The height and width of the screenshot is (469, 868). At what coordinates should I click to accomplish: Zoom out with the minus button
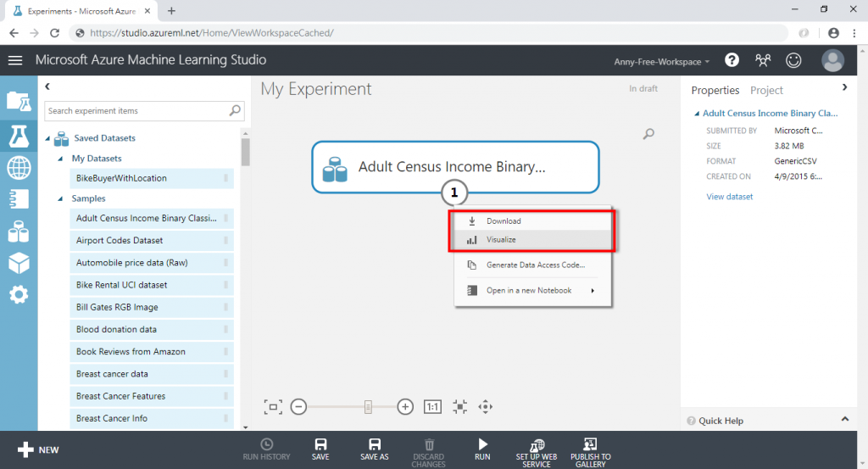click(x=298, y=407)
